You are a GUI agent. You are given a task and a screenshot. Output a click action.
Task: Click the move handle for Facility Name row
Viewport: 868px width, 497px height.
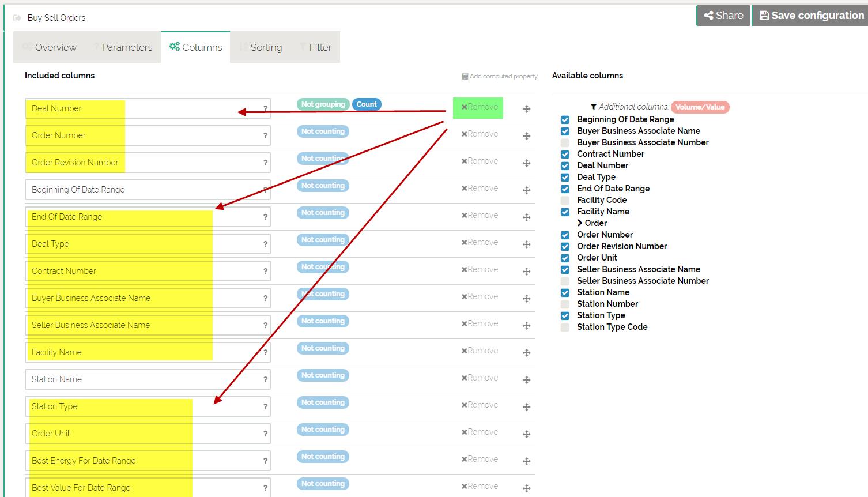click(x=526, y=353)
